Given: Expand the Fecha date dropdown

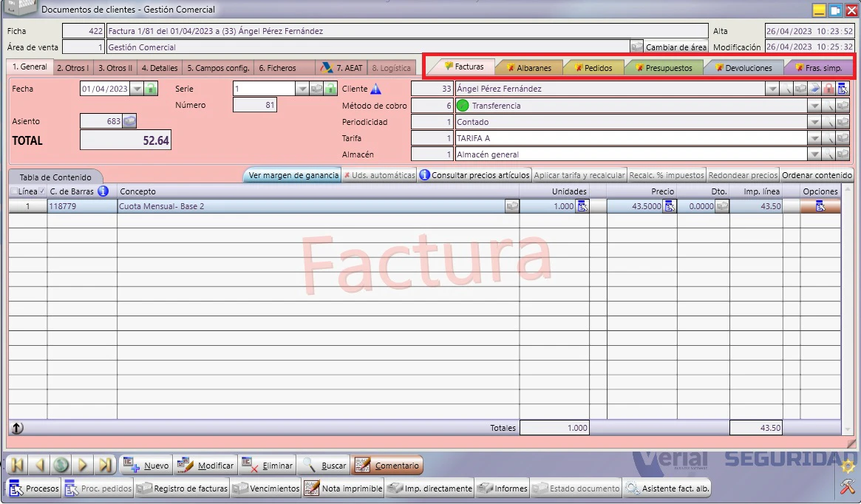Looking at the screenshot, I should click(x=137, y=89).
